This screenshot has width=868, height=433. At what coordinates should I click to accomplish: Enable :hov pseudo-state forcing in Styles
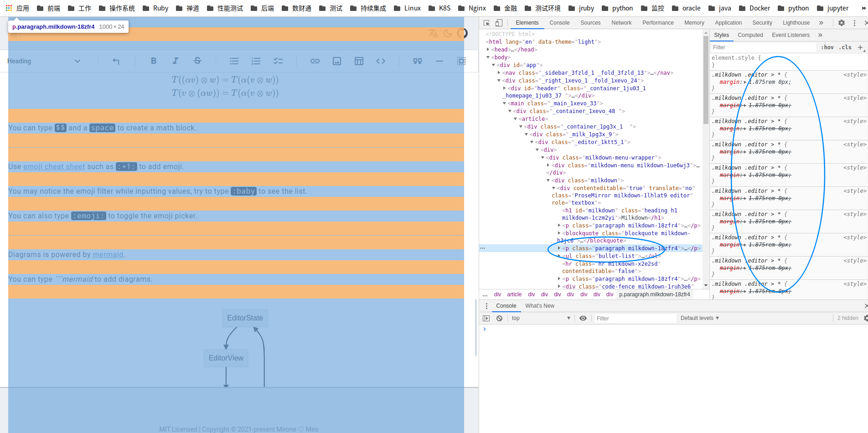pyautogui.click(x=827, y=47)
